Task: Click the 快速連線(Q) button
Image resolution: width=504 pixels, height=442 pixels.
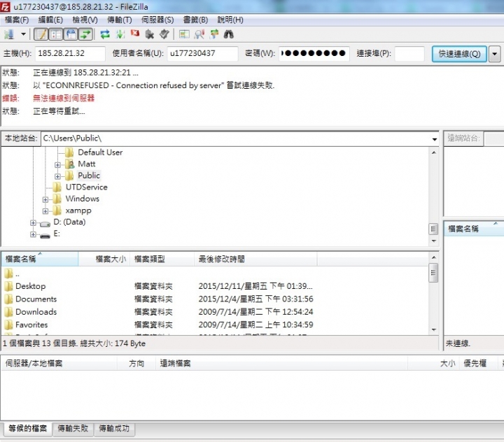Action: pyautogui.click(x=459, y=54)
